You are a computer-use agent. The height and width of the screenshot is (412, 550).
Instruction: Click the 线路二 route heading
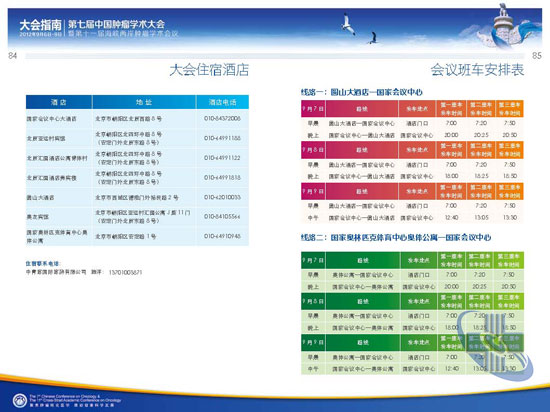(x=396, y=237)
